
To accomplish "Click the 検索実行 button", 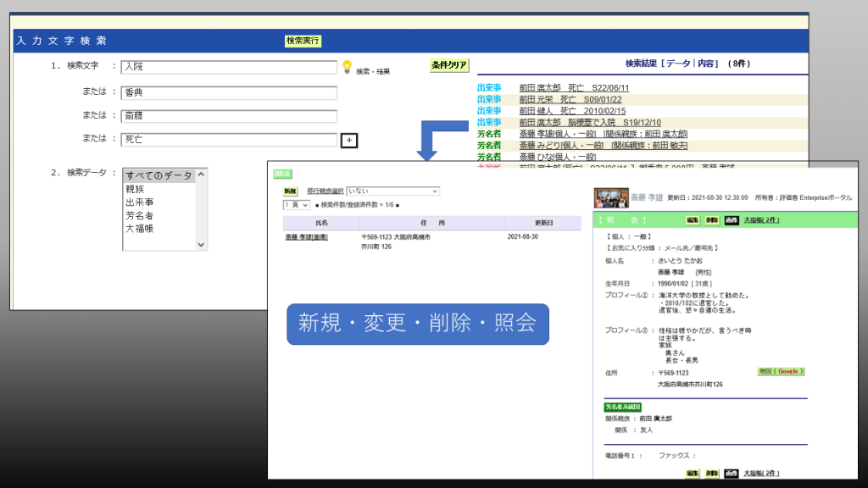I will 303,41.
